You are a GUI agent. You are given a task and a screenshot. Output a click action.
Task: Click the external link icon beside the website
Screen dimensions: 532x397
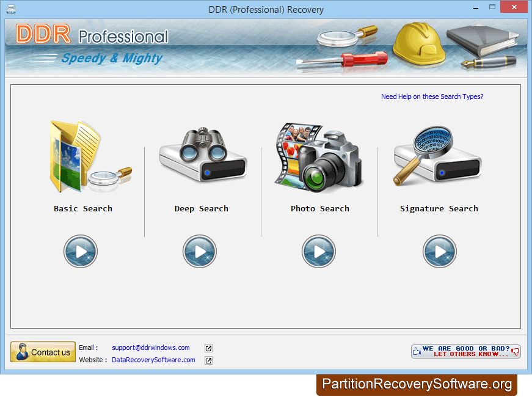point(209,360)
